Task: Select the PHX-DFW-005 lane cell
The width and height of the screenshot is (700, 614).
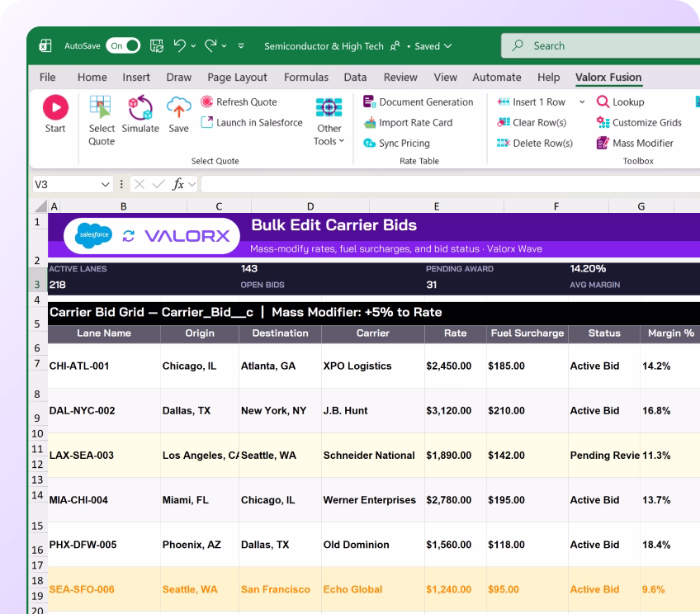Action: (104, 545)
